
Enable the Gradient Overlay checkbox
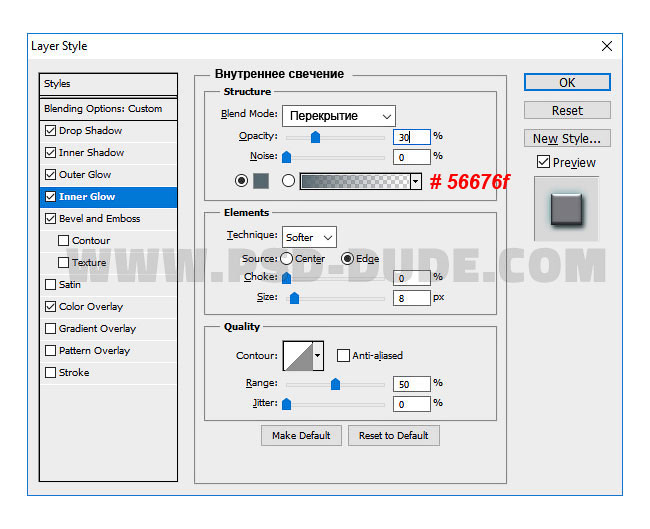coord(50,328)
